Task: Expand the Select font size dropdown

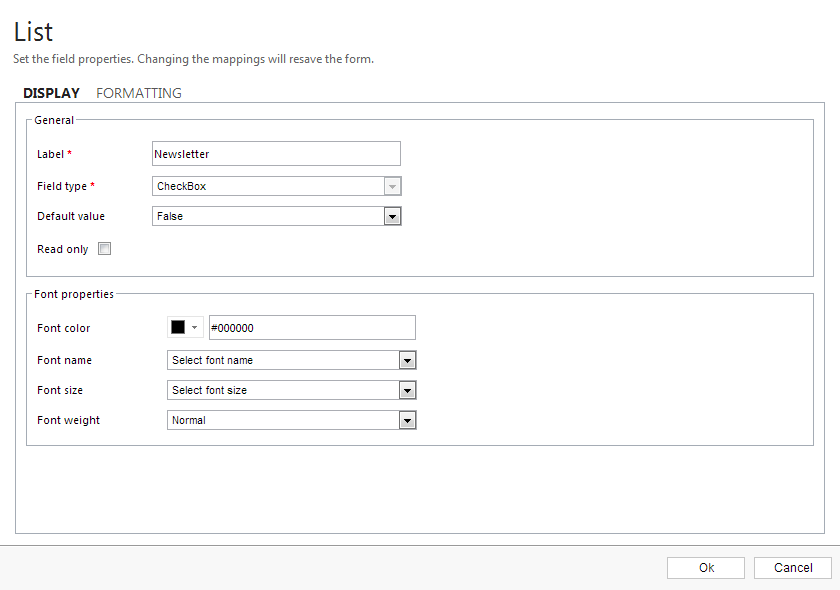Action: [x=291, y=390]
